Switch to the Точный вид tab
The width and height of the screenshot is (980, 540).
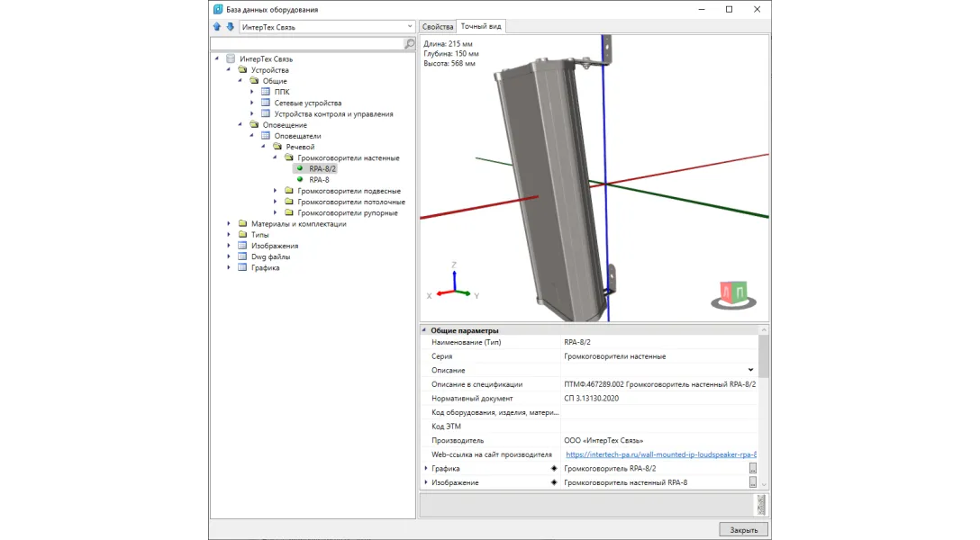[481, 26]
